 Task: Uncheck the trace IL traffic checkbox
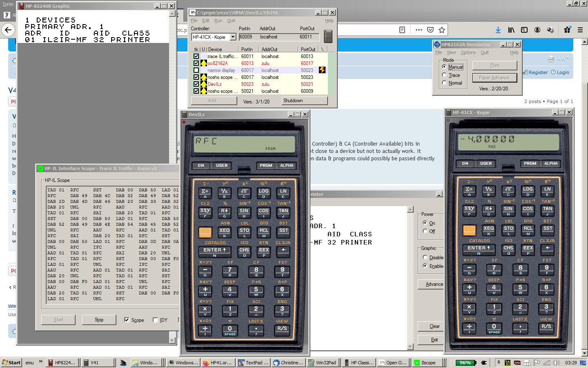pyautogui.click(x=196, y=56)
